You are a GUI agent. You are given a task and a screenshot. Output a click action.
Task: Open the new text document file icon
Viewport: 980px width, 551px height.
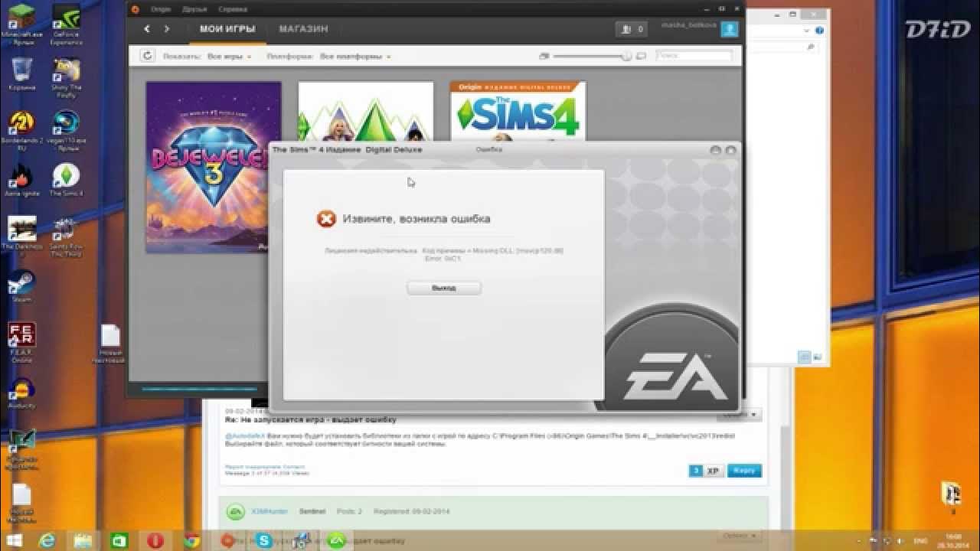click(x=110, y=344)
